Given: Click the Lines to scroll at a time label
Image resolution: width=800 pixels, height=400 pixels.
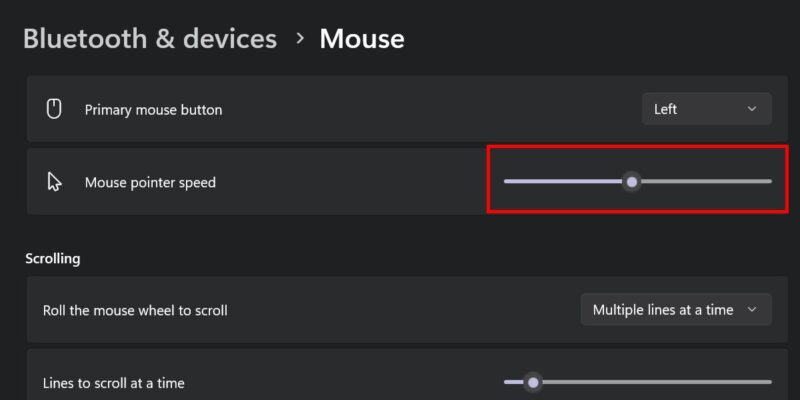Looking at the screenshot, I should [x=114, y=383].
